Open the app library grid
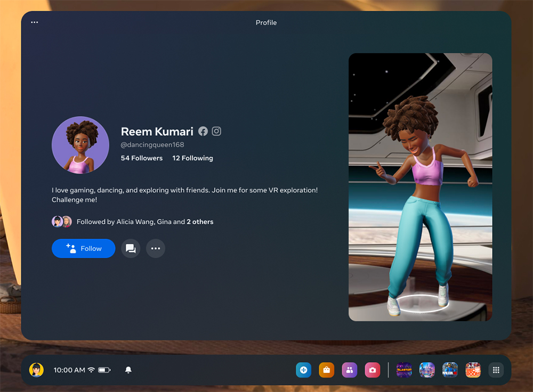 click(x=496, y=370)
